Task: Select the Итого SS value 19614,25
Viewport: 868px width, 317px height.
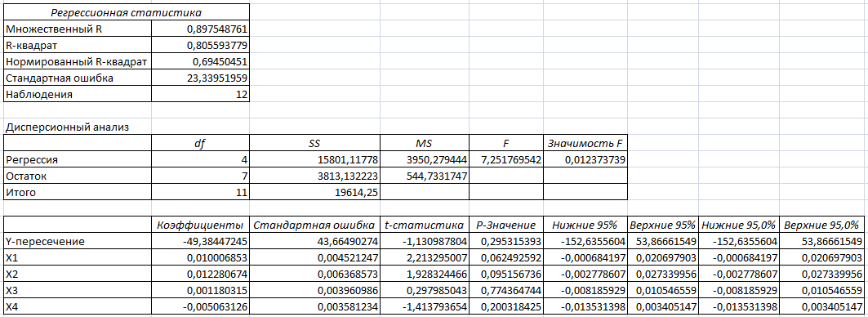Action: [314, 192]
